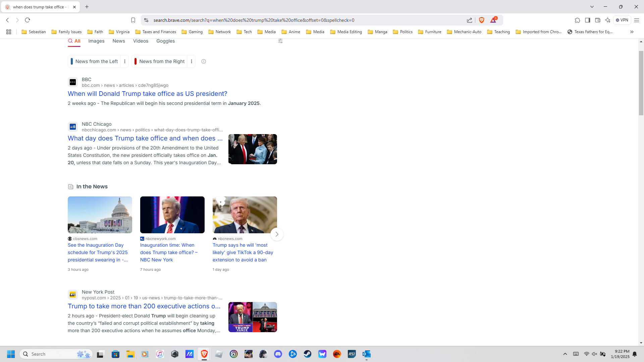Image resolution: width=644 pixels, height=362 pixels.
Task: Advance In the News carousel arrow
Action: coord(277,234)
